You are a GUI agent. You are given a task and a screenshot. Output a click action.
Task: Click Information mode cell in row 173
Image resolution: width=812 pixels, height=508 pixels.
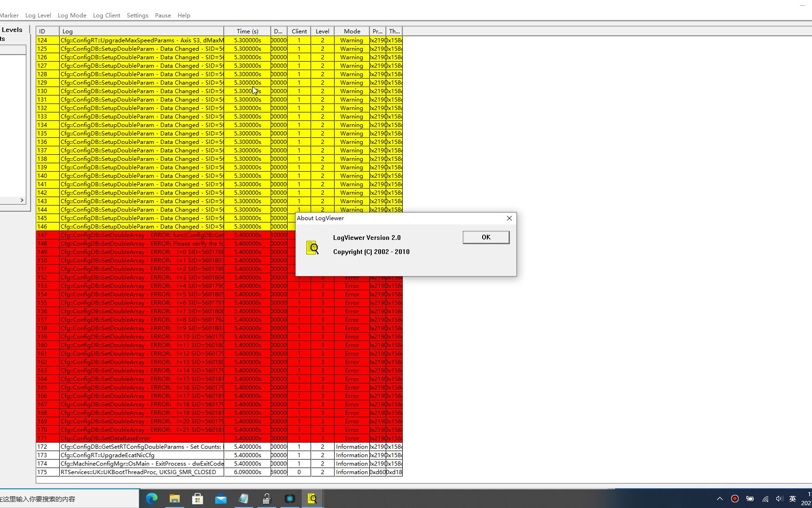tap(351, 455)
